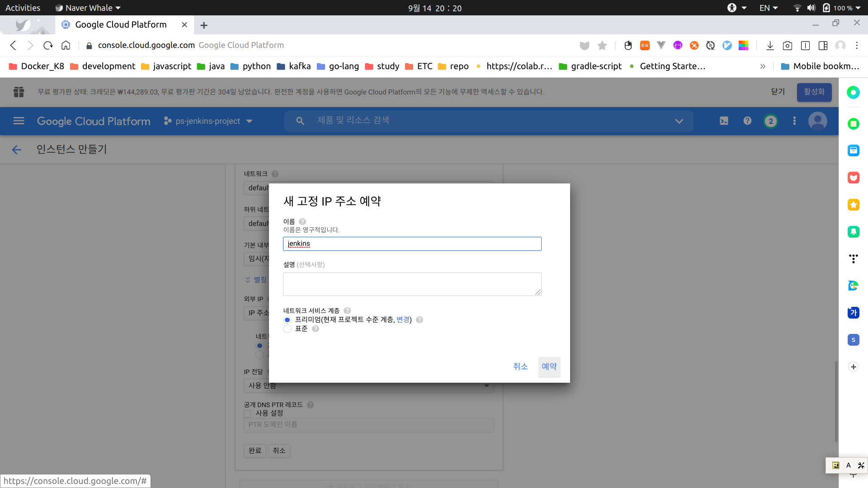Click the 예약 button in dialog
Screen dimensions: 868x488
549,366
